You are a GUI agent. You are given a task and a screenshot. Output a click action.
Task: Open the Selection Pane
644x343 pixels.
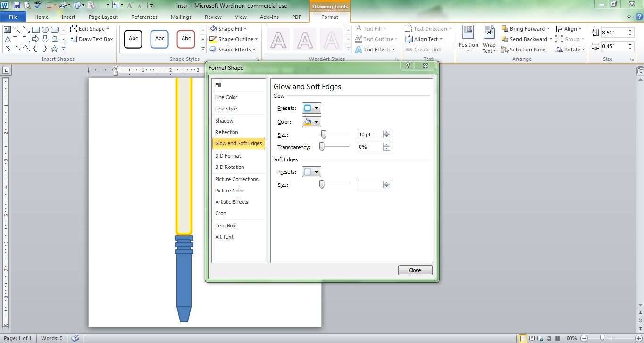(523, 50)
